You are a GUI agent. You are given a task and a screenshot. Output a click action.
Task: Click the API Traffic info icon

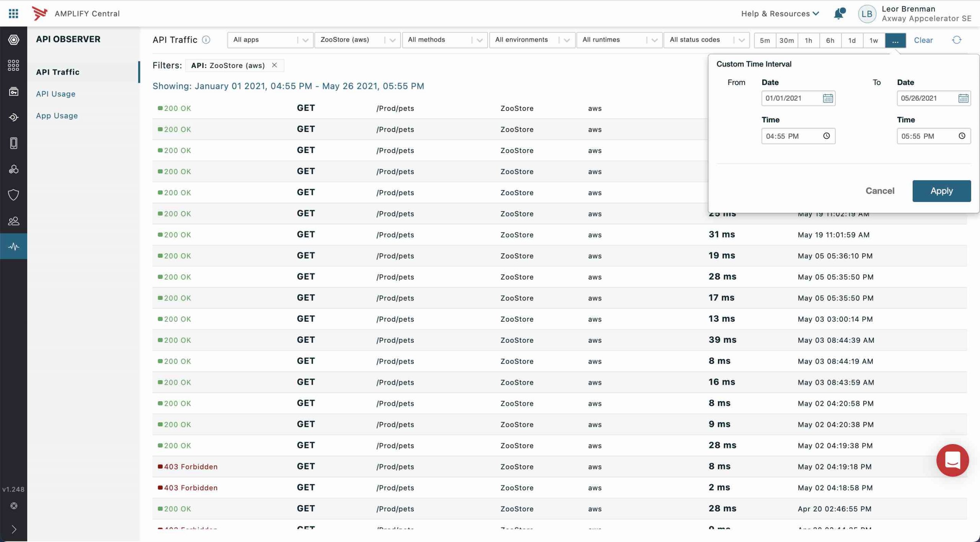(206, 40)
